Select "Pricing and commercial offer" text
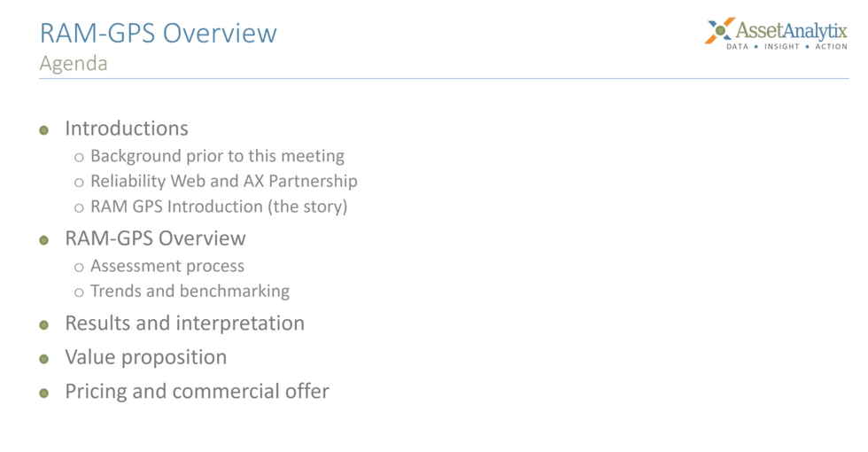 pyautogui.click(x=197, y=392)
